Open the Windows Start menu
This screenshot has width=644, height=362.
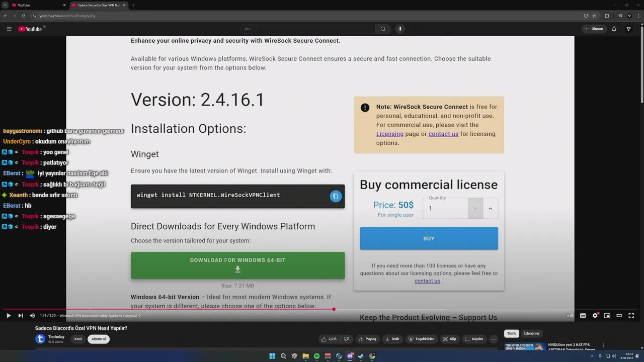[x=272, y=356]
